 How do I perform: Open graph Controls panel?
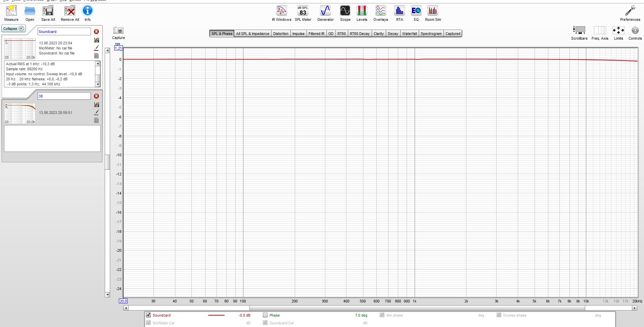tap(635, 33)
